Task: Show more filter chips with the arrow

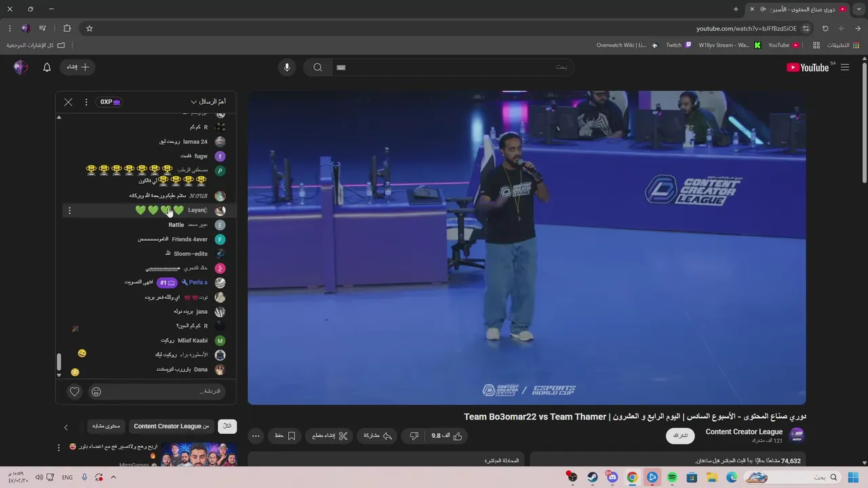Action: point(66,427)
